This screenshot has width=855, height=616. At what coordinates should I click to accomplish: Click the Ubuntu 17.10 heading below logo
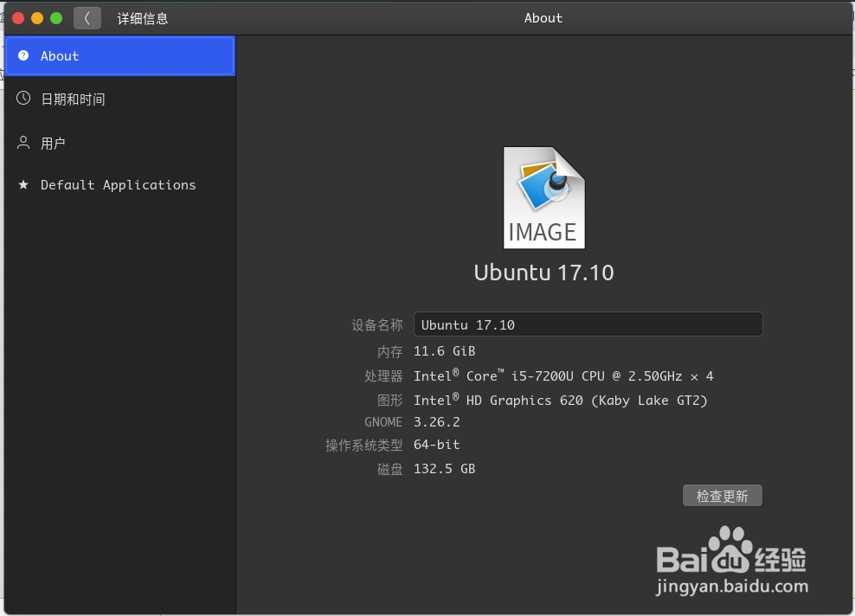543,273
